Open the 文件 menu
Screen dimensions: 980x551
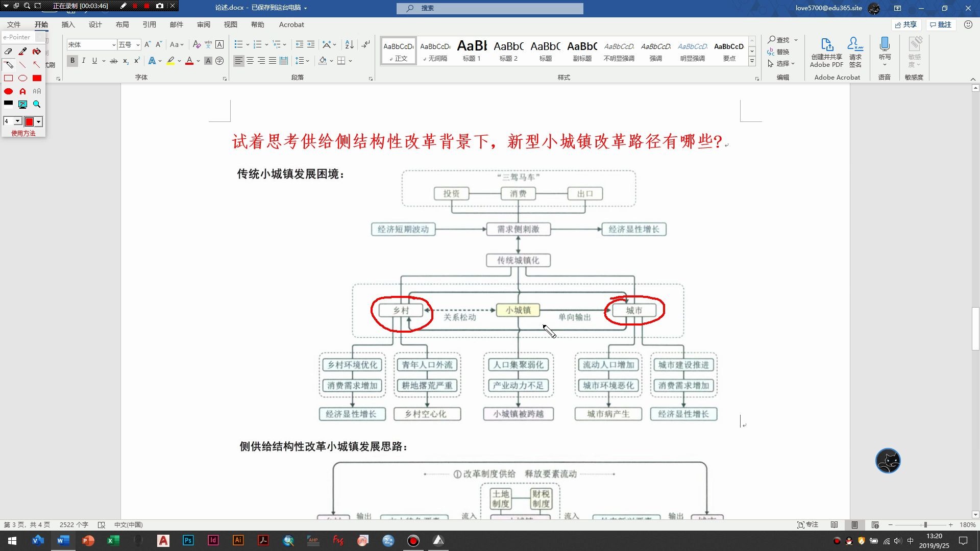point(14,24)
